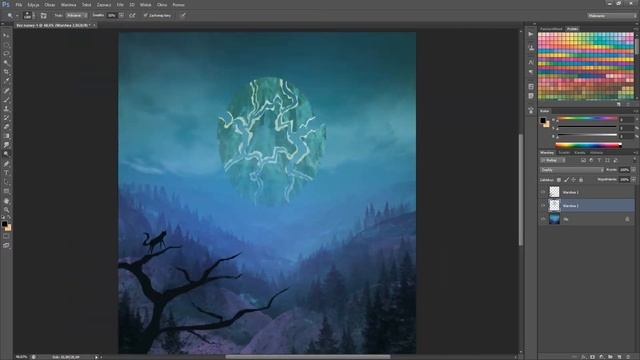Select the Tło background layer row
The image size is (640, 360).
tap(587, 219)
